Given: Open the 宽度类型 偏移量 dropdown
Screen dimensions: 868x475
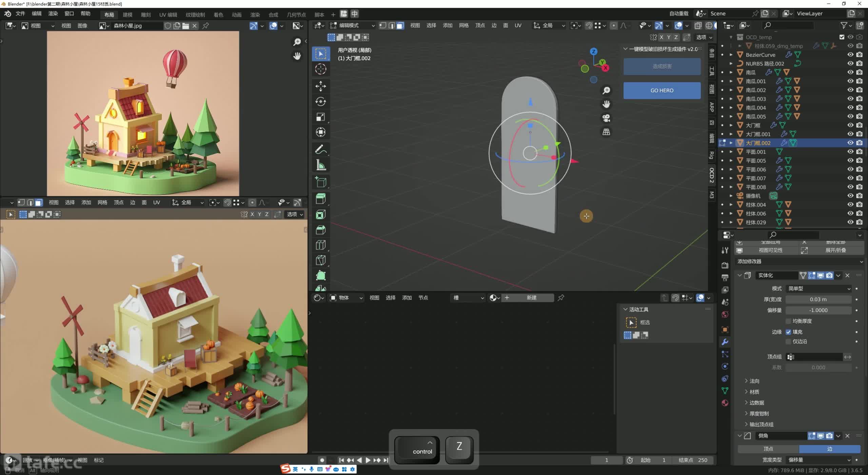Looking at the screenshot, I should tap(818, 460).
